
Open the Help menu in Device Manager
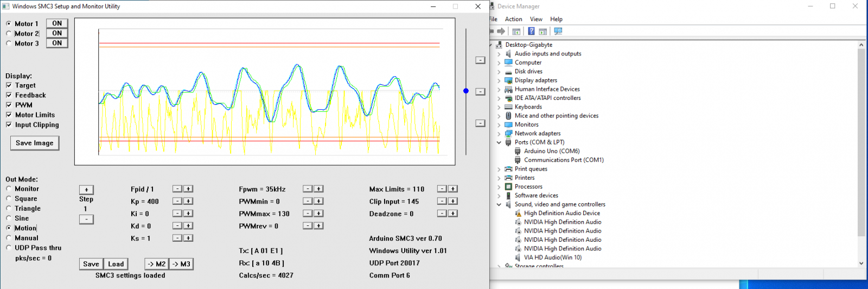(556, 19)
